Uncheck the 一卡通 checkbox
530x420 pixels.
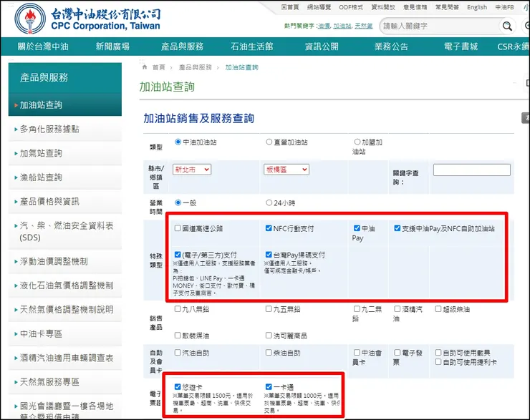269,386
